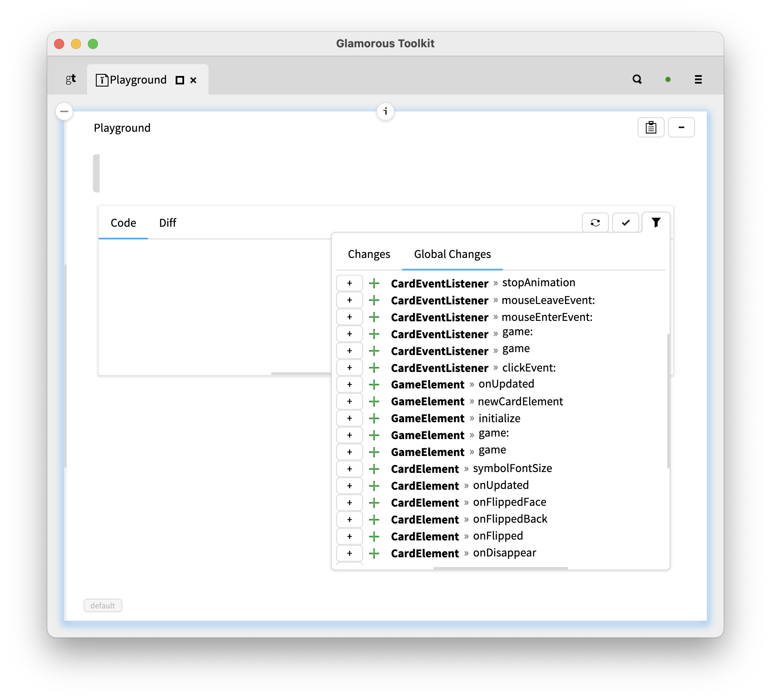Collapse snippet with the minus button
This screenshot has height=700, width=771.
681,127
